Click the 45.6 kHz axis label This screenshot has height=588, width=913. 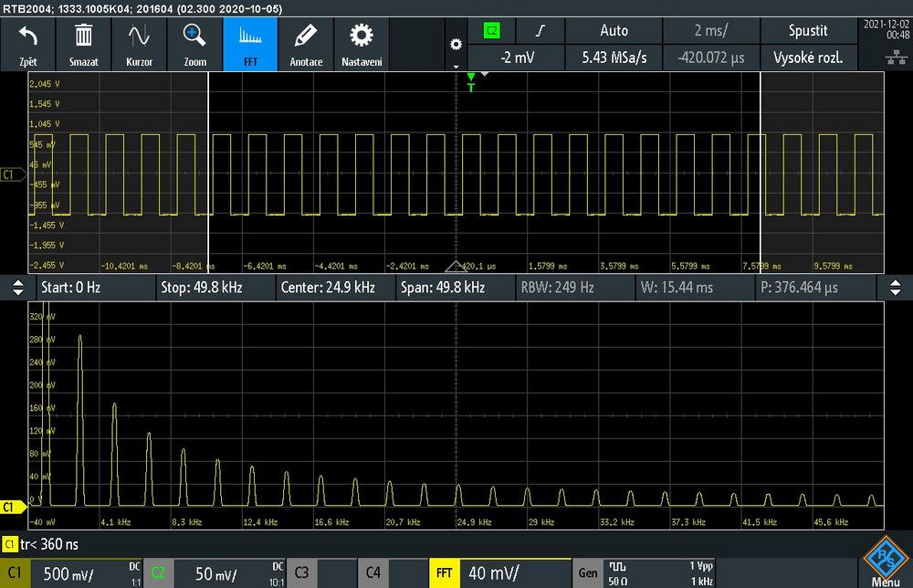pyautogui.click(x=831, y=522)
